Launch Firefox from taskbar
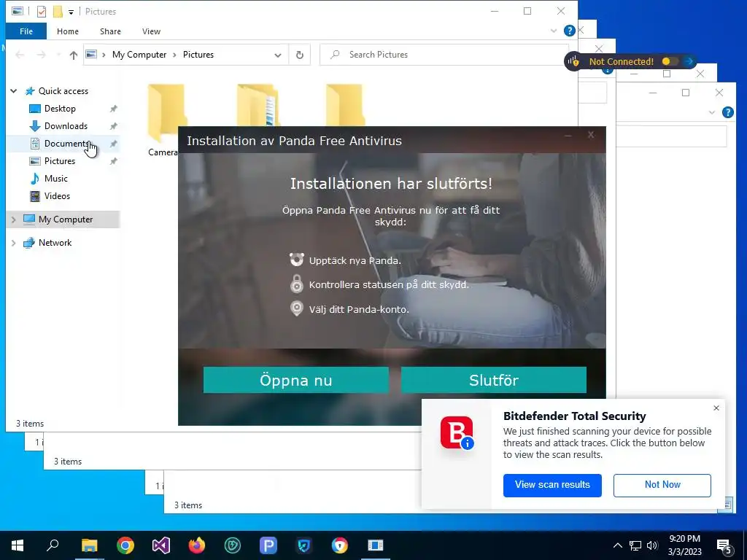The width and height of the screenshot is (747, 560). (197, 545)
